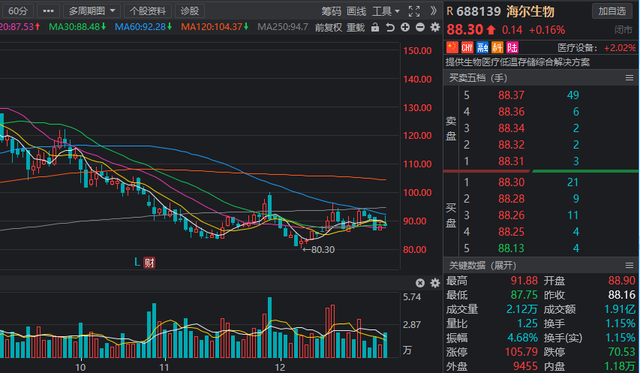Expand more toolbar options double chevron
640x373 pixels.
point(433,11)
